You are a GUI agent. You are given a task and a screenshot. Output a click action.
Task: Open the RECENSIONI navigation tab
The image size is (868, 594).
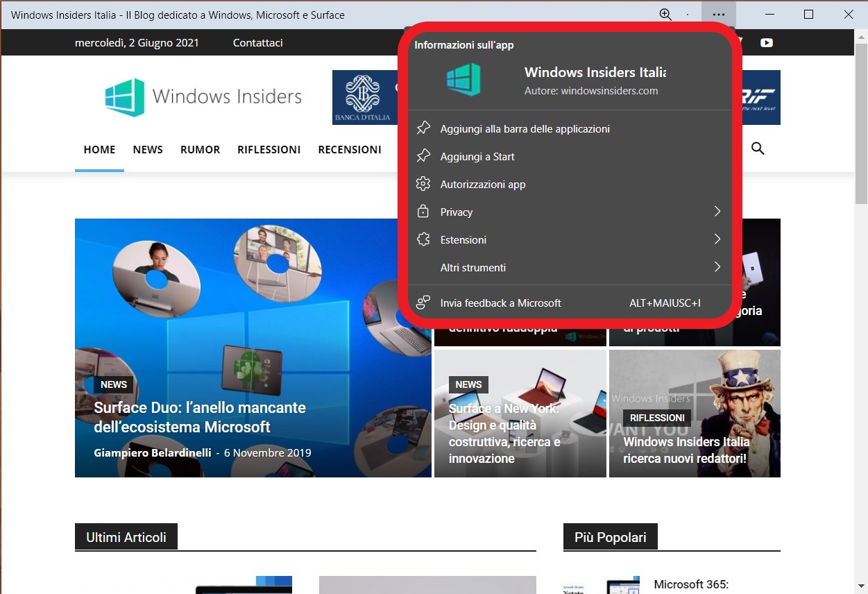(x=350, y=149)
